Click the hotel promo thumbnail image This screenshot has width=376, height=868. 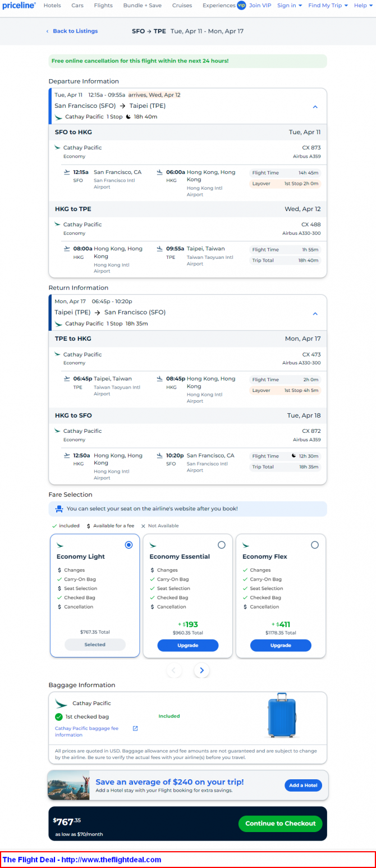pos(69,785)
